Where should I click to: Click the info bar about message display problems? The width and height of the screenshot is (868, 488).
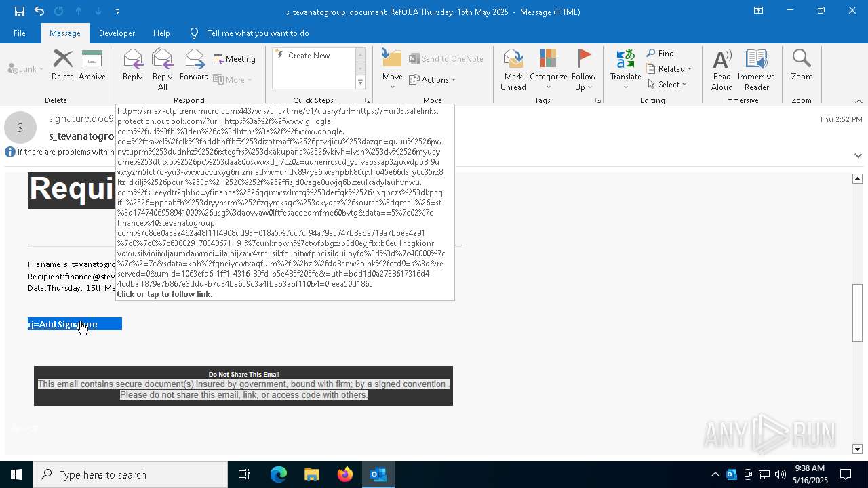coord(61,152)
